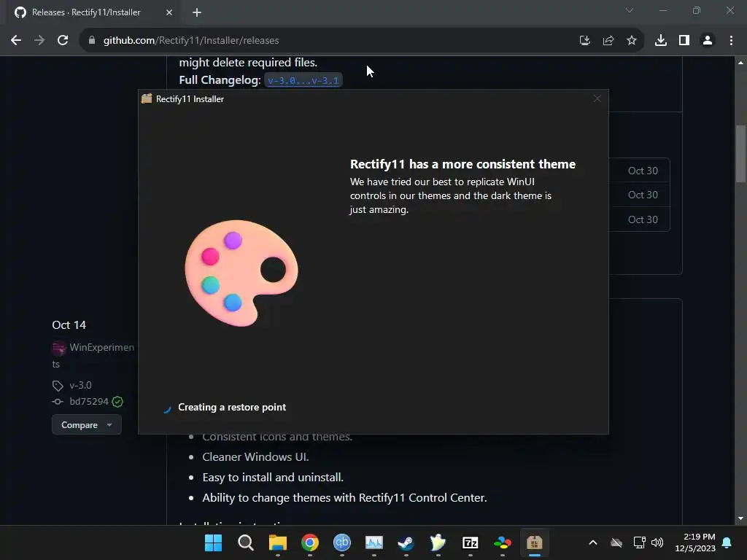Open Chrome profile avatar icon
This screenshot has height=560, width=747.
708,41
